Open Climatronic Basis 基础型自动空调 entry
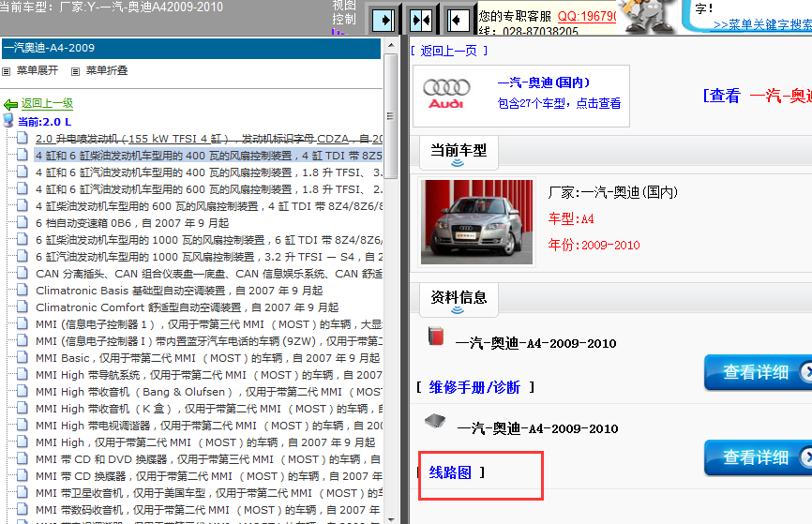812x524 pixels. [179, 291]
